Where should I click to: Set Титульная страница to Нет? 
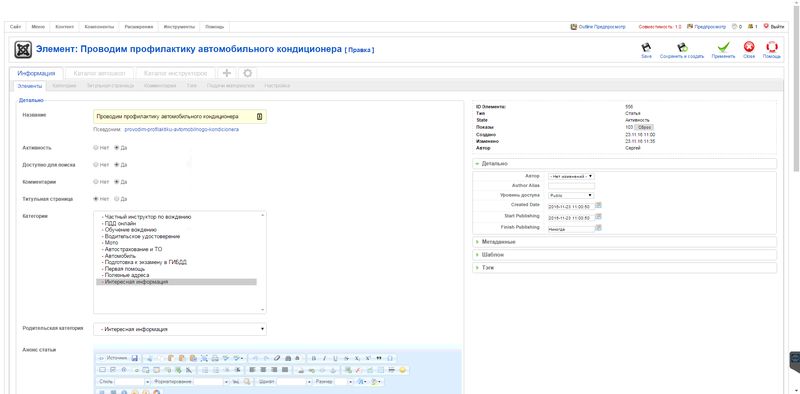point(95,199)
